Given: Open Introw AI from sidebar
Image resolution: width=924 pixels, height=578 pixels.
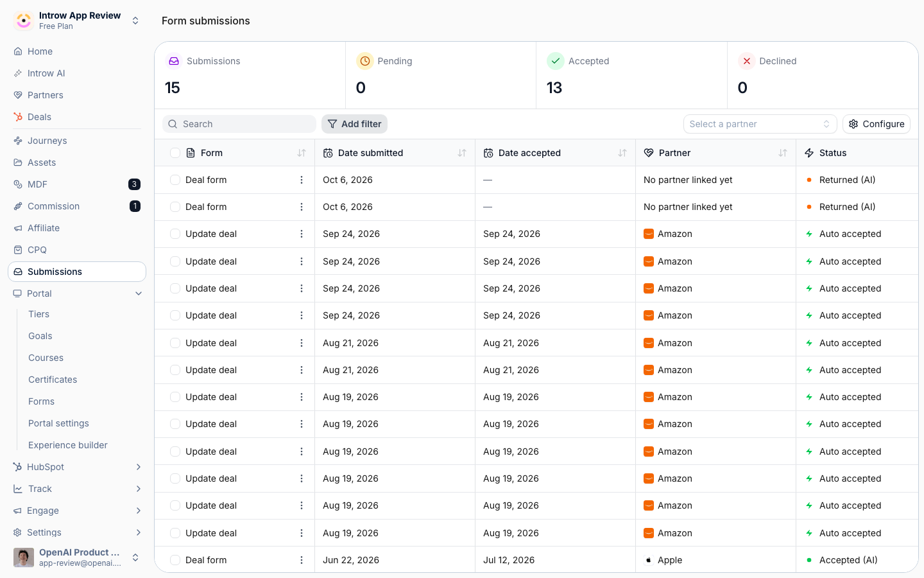Looking at the screenshot, I should click(x=77, y=73).
